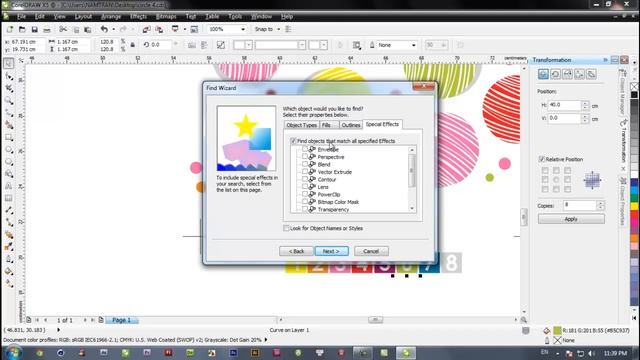Check the PowerClip effect checkbox
This screenshot has width=640, height=360.
[305, 194]
